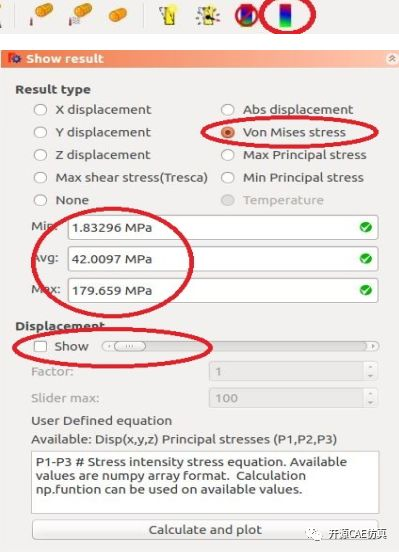The image size is (399, 552).
Task: Click inside the user defined equation box
Action: 205,482
